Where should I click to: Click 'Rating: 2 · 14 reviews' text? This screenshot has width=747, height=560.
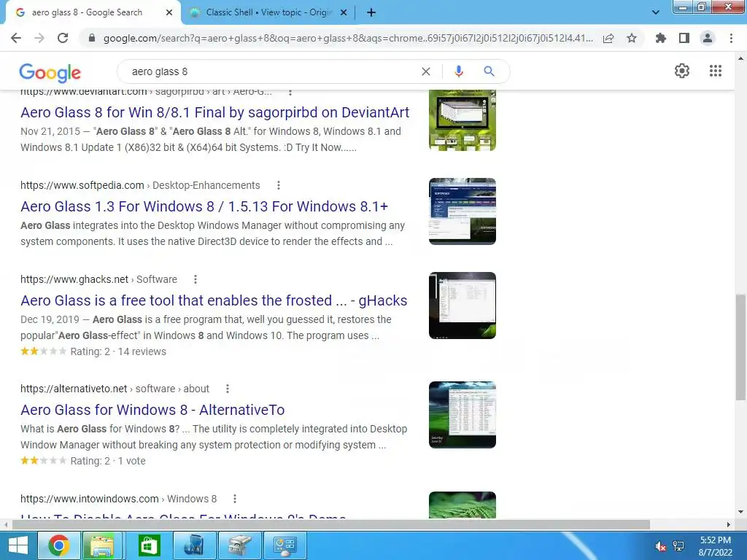point(118,351)
